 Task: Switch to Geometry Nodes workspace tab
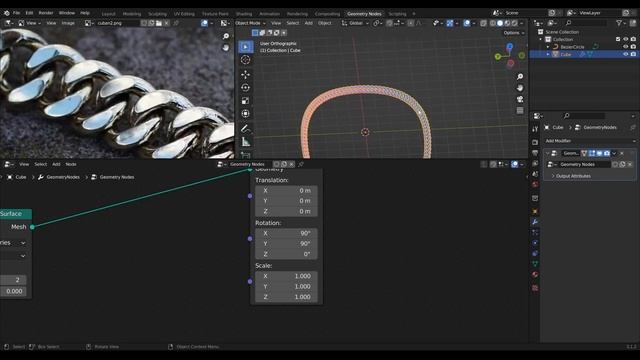click(x=364, y=13)
